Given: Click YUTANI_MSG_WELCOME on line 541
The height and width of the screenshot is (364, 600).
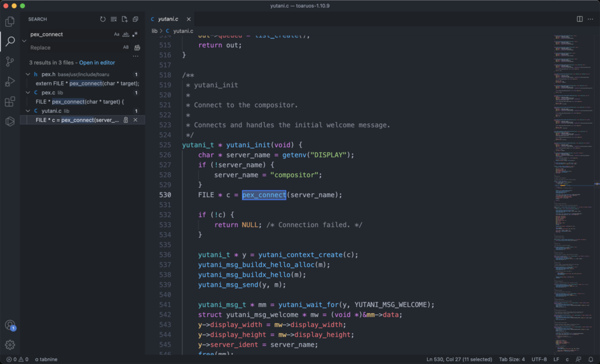Looking at the screenshot, I should tap(391, 305).
